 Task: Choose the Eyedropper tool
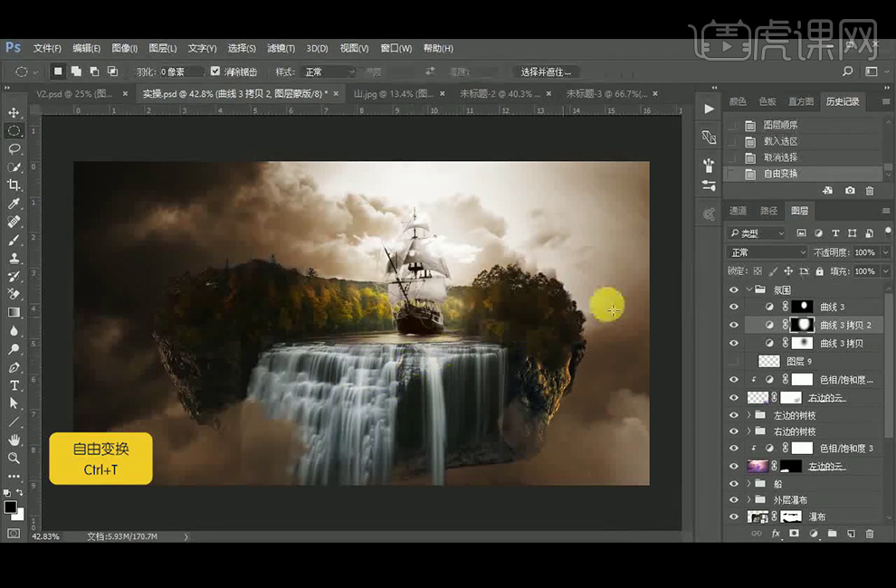(x=14, y=204)
